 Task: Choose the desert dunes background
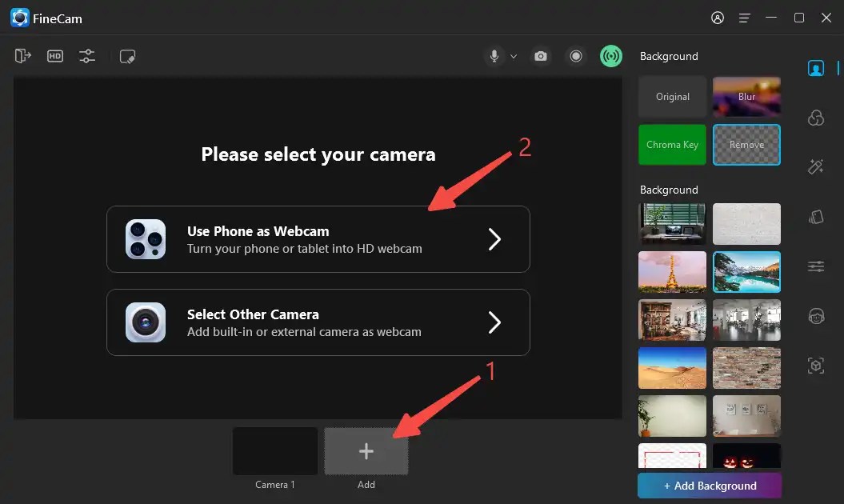tap(672, 368)
